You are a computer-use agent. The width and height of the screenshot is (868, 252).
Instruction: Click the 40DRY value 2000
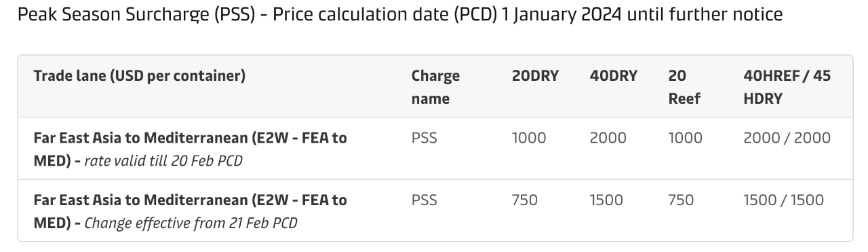(x=608, y=138)
